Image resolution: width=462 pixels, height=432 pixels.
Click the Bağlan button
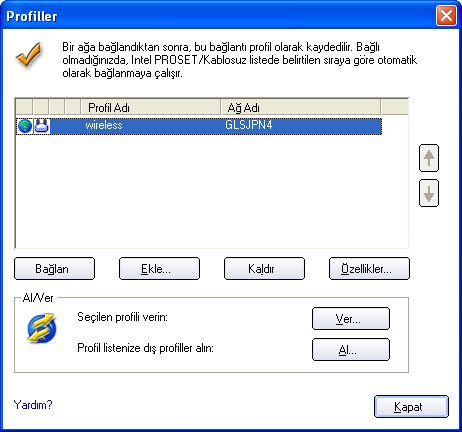click(54, 268)
